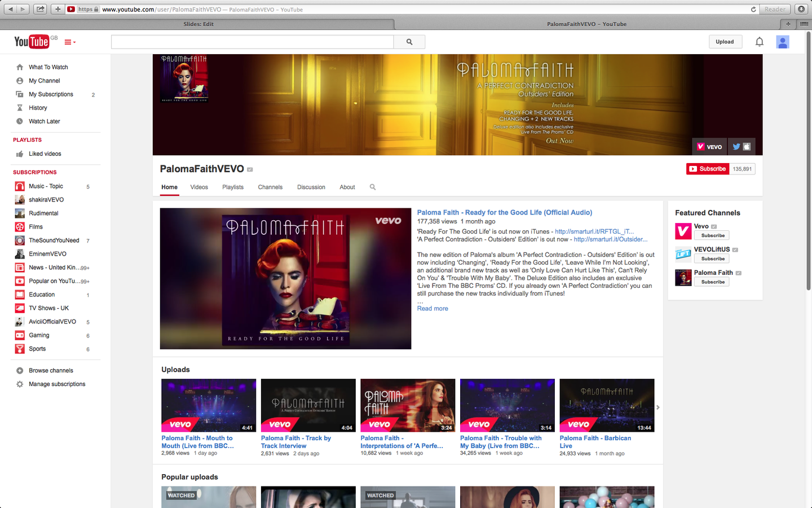Viewport: 812px width, 508px height.
Task: Subscribe to Vevo featured channel
Action: (x=713, y=235)
